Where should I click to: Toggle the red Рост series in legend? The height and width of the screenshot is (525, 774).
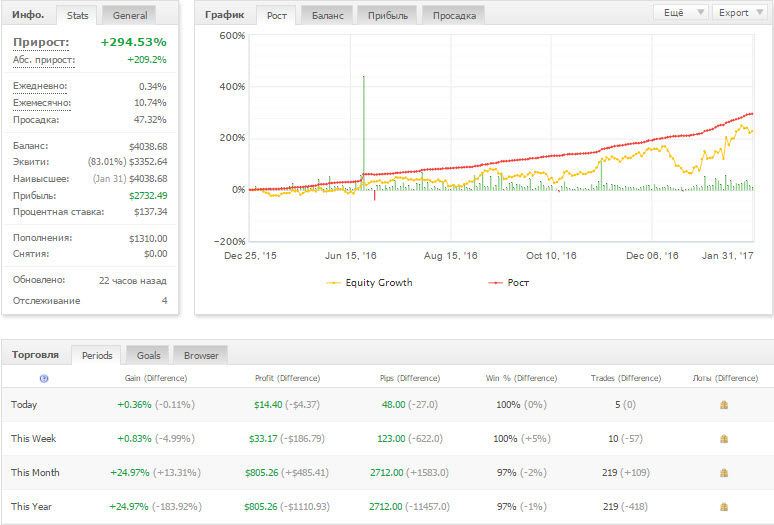[x=508, y=283]
